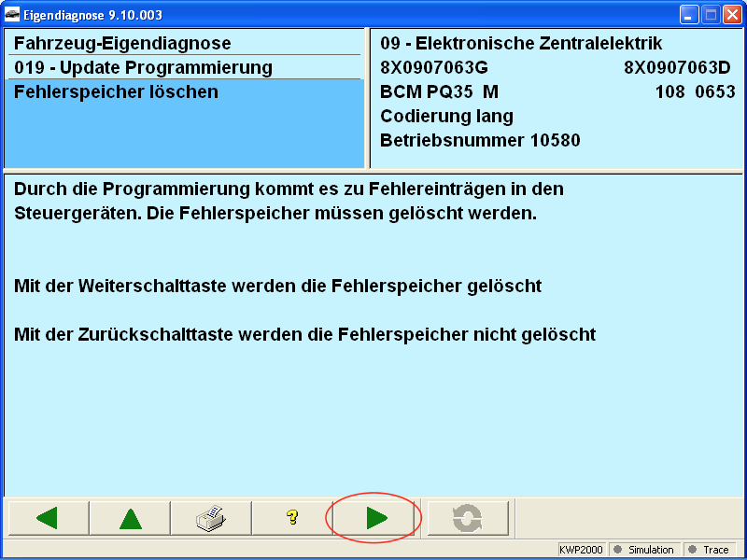747x560 pixels.
Task: Open help with the yellow question mark
Action: (292, 518)
